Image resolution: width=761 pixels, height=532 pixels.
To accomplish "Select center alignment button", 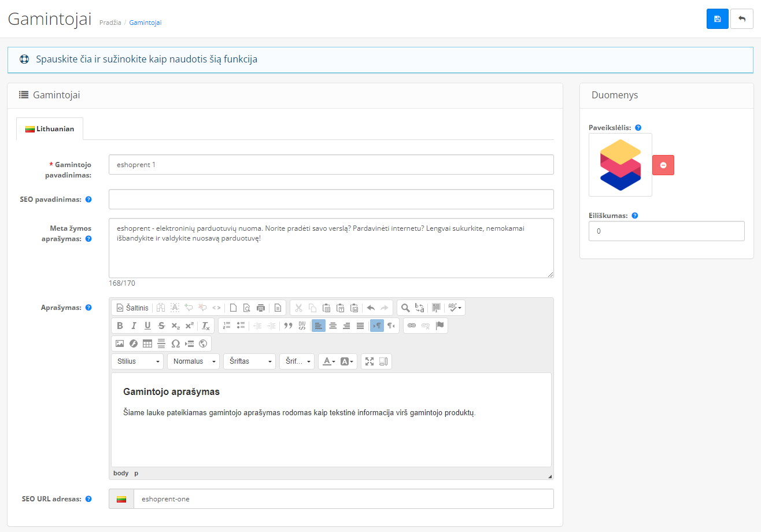I will click(333, 326).
